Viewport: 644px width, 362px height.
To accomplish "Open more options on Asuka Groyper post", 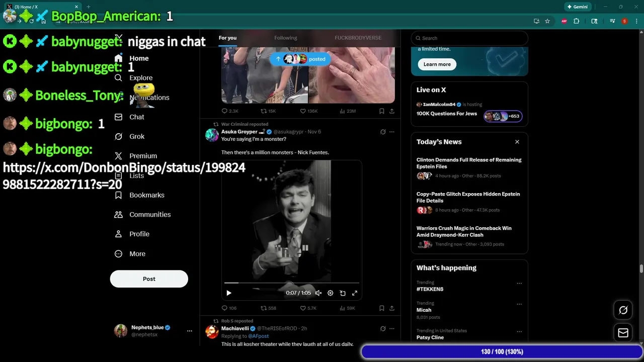I will pyautogui.click(x=392, y=132).
